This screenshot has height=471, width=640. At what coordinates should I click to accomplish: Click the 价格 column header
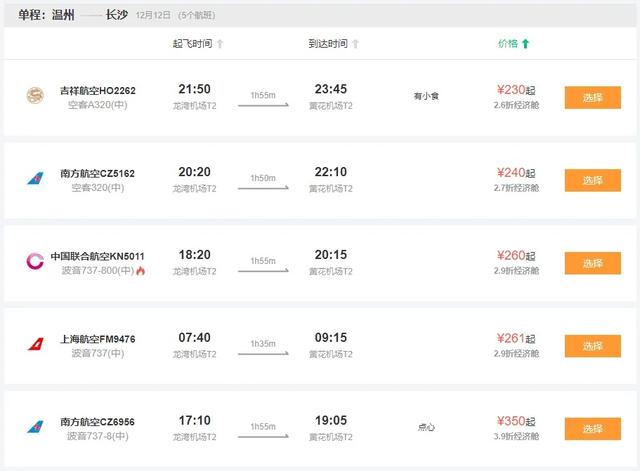(508, 43)
